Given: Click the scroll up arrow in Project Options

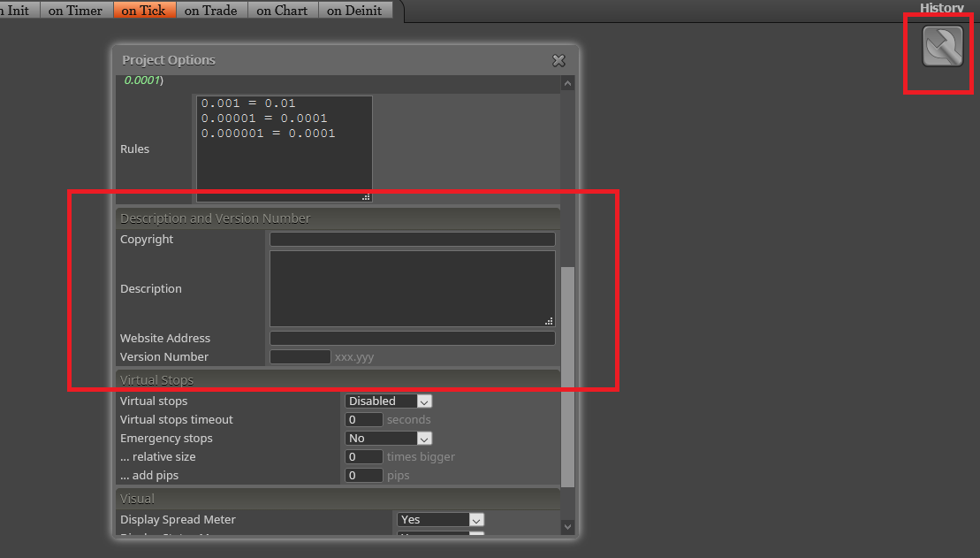Looking at the screenshot, I should pyautogui.click(x=567, y=83).
